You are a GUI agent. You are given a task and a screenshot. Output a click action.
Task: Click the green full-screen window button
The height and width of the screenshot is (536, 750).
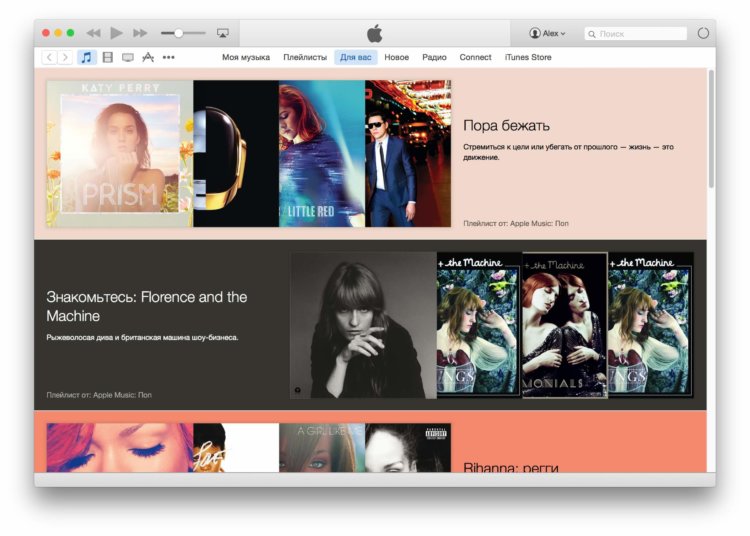[x=70, y=33]
